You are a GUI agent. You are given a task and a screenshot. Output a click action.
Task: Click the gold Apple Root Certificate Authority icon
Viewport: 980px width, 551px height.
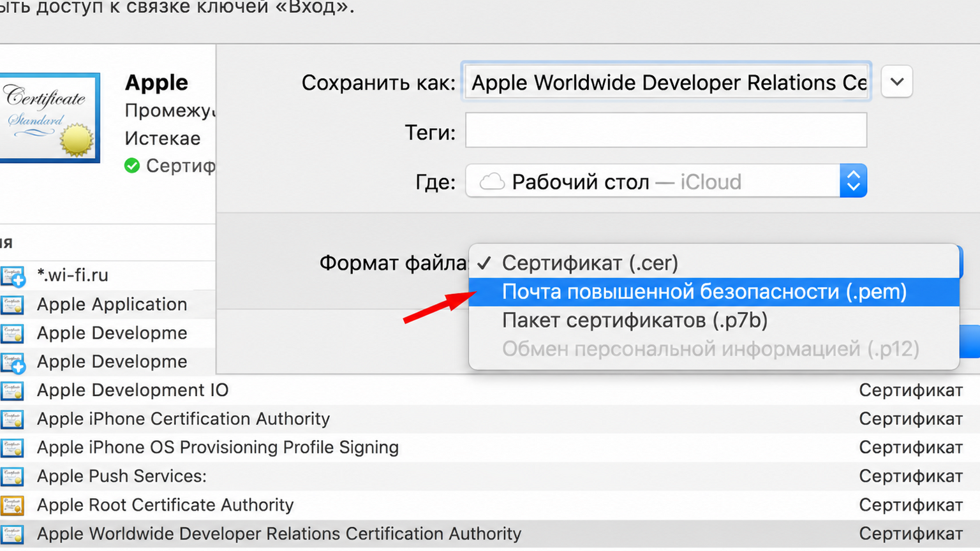coord(12,505)
